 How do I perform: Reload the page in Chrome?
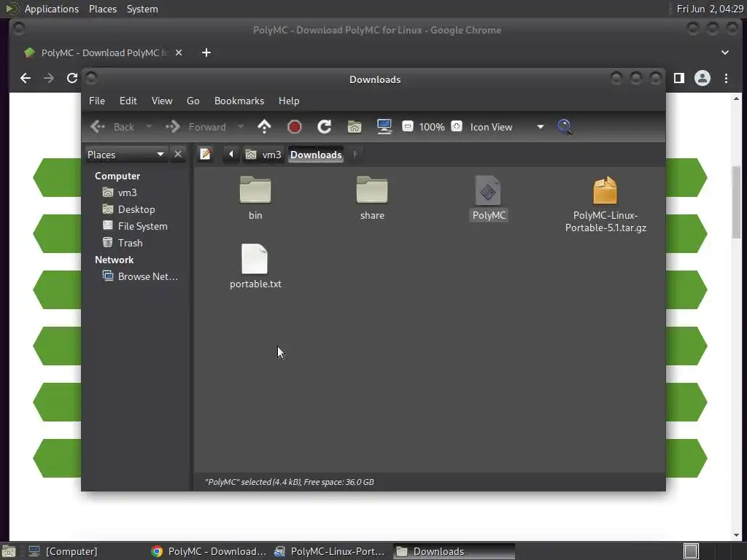point(72,78)
